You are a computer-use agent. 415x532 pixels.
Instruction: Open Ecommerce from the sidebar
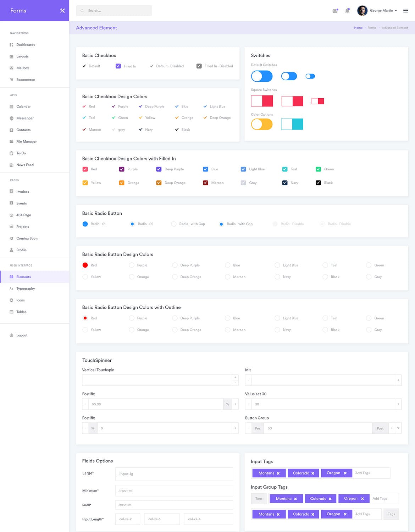click(26, 79)
